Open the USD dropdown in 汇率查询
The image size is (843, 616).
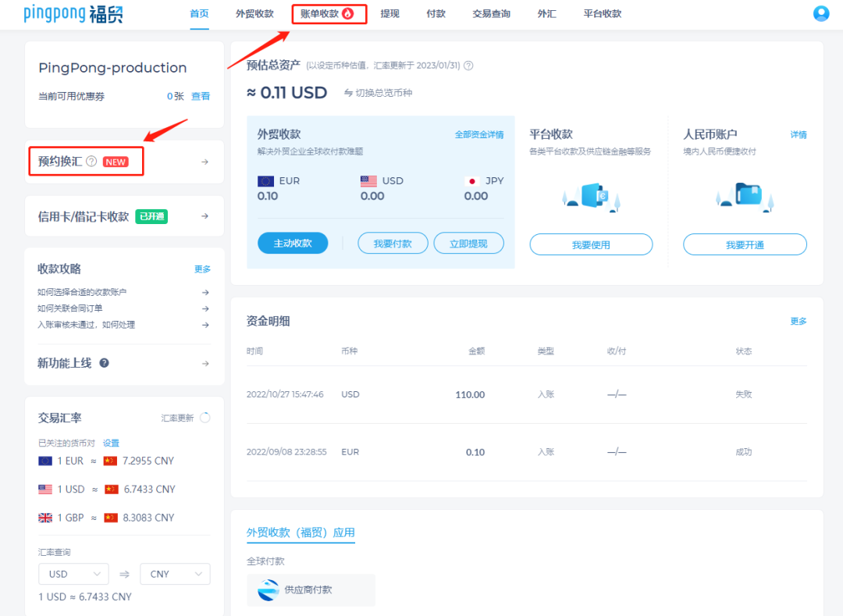pos(73,573)
